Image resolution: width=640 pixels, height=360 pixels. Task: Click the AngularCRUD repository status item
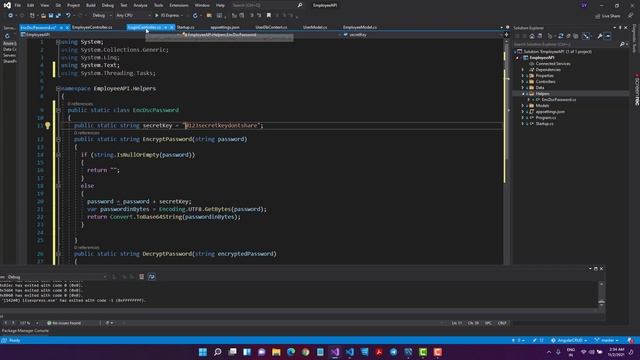pyautogui.click(x=569, y=340)
